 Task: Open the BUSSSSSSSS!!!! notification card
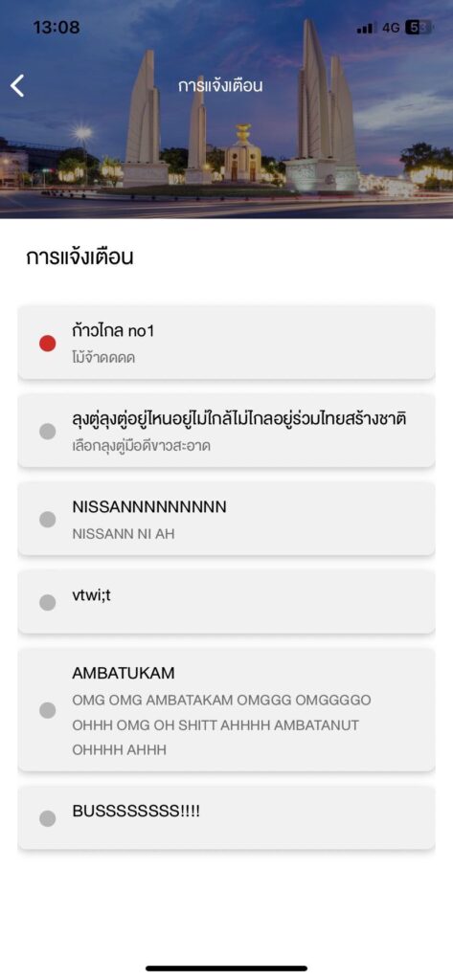tap(226, 818)
